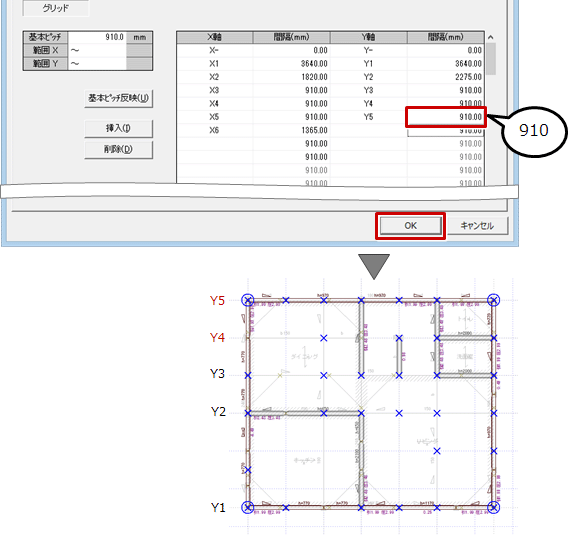Click the circled cross marker at Y1 right corner
Viewport: 569px width, 535px height.
(x=494, y=507)
